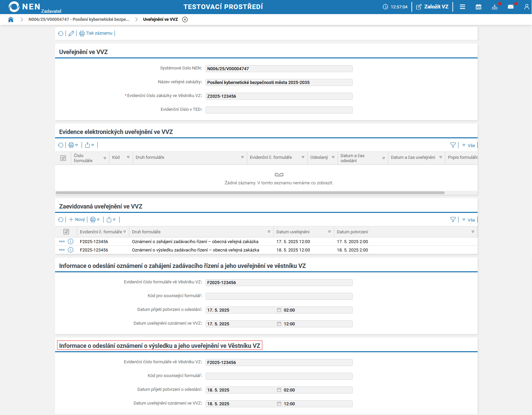The image size is (532, 415).
Task: Open the Datum uveřejnění column filter arrow
Action: click(x=329, y=232)
